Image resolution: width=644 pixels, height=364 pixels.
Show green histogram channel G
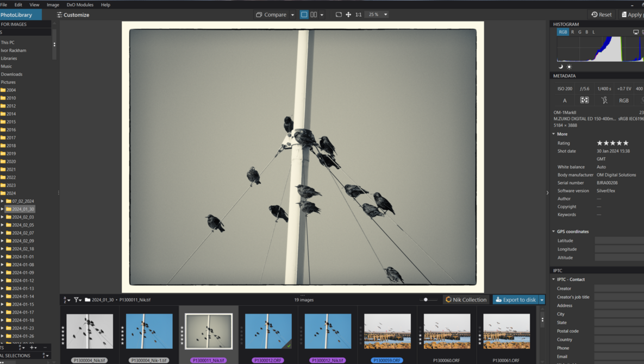click(579, 32)
